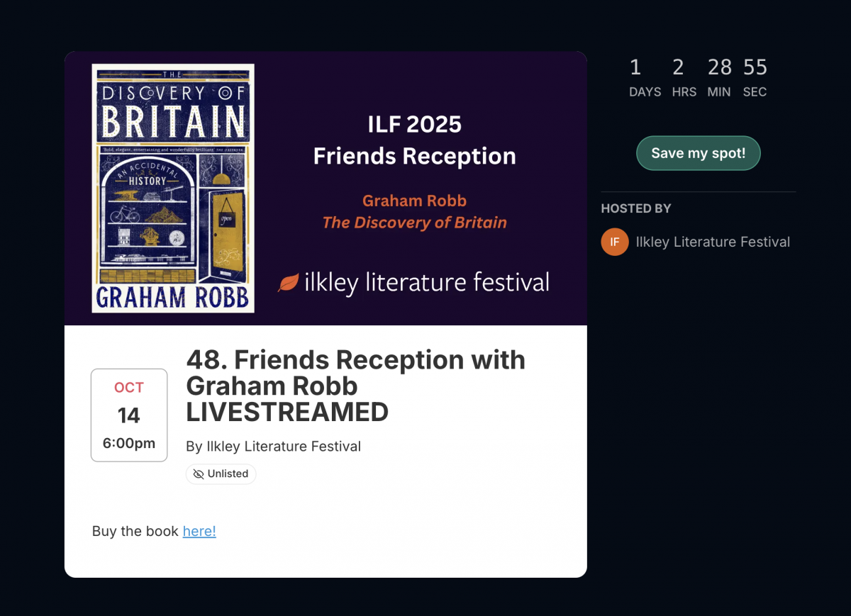Click the open sign on cover door
The width and height of the screenshot is (851, 616).
click(x=227, y=218)
